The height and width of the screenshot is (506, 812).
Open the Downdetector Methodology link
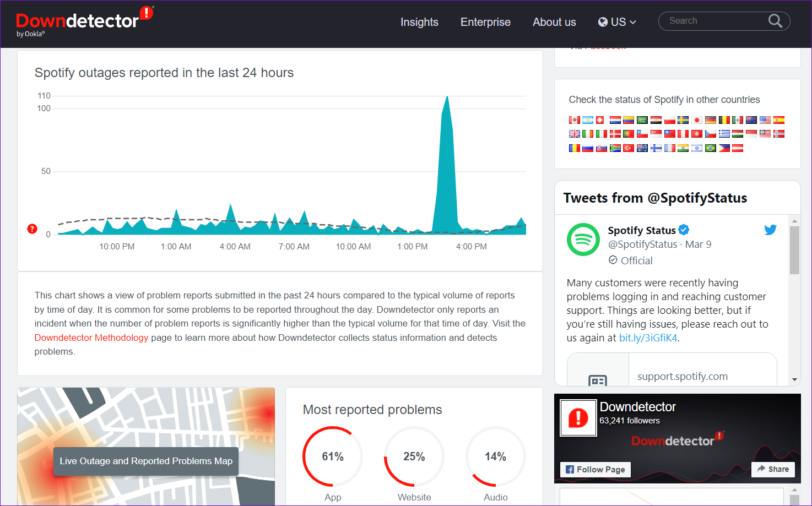click(91, 338)
